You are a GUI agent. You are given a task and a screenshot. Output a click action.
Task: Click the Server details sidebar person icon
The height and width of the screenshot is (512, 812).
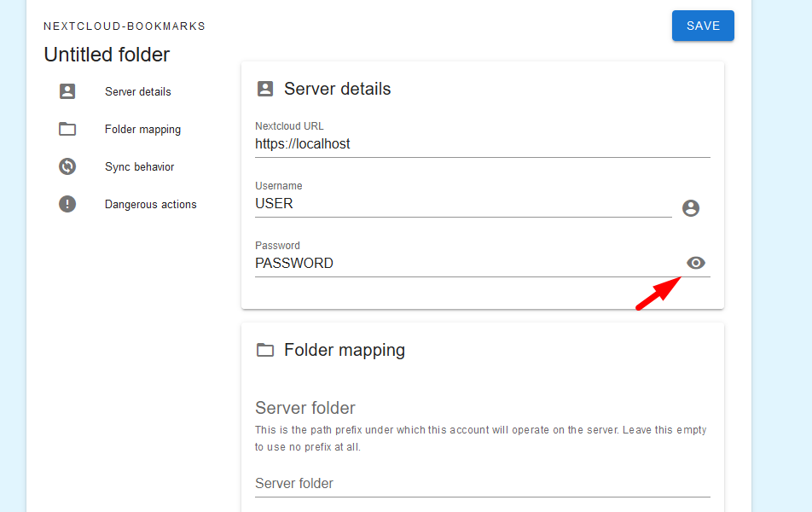[67, 91]
